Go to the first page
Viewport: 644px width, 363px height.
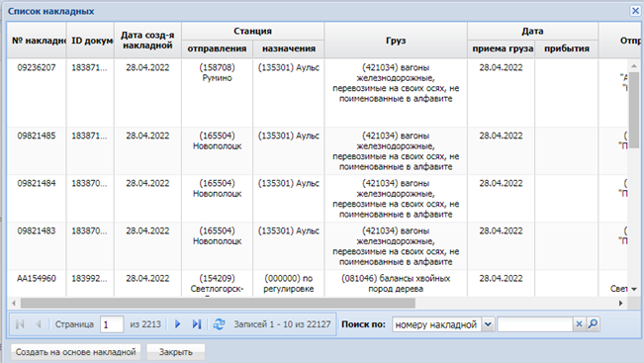click(20, 324)
